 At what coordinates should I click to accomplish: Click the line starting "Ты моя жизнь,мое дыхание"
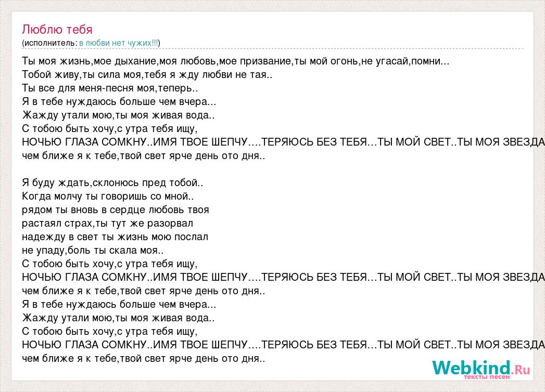pos(236,61)
